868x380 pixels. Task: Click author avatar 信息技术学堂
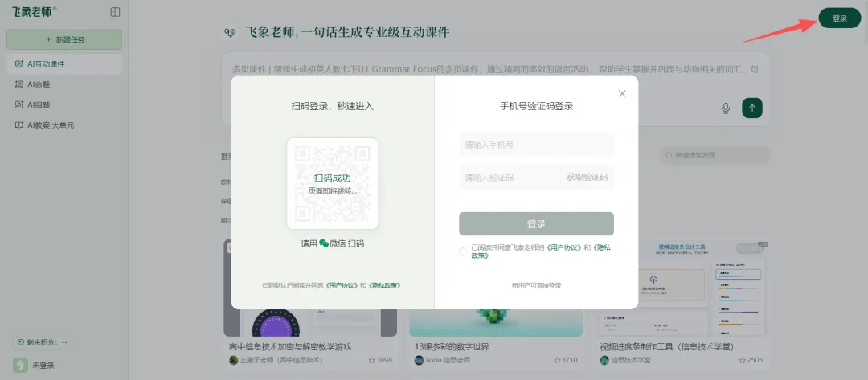604,360
